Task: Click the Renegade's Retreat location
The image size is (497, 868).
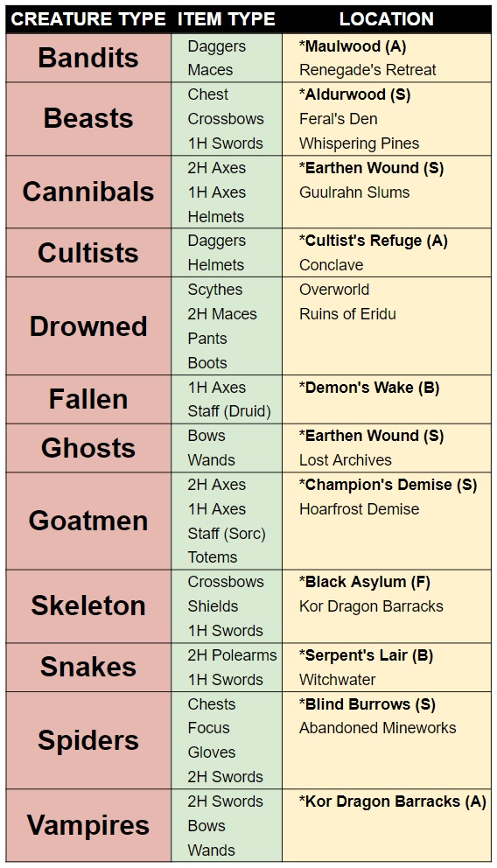Action: tap(367, 70)
